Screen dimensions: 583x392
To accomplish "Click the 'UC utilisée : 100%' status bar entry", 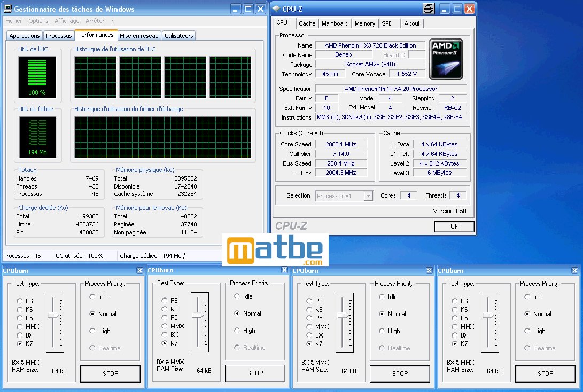I will click(80, 256).
